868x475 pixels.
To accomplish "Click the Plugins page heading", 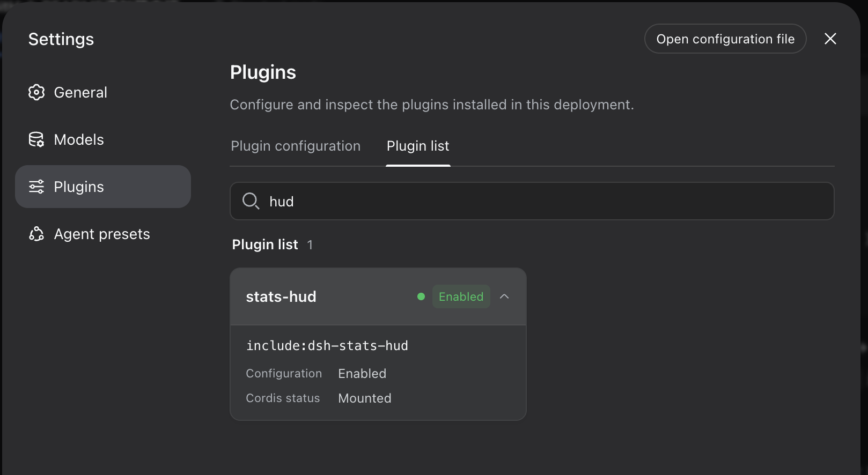I will coord(263,72).
